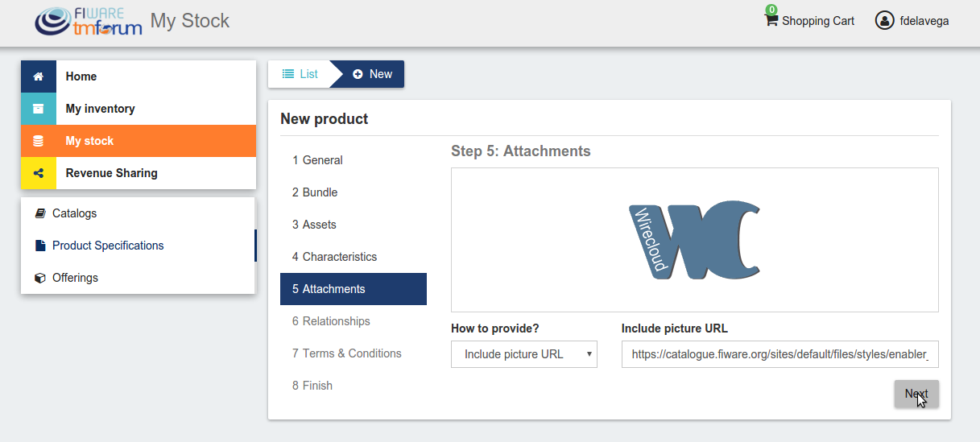
Task: Click the New product heading
Action: [325, 119]
